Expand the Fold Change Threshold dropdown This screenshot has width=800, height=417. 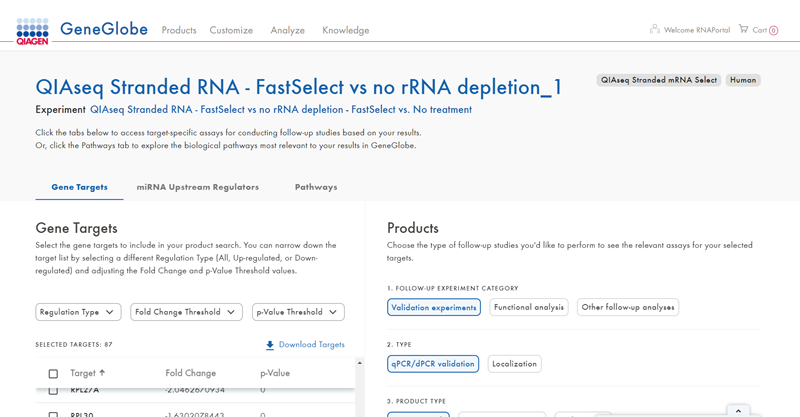tap(186, 312)
